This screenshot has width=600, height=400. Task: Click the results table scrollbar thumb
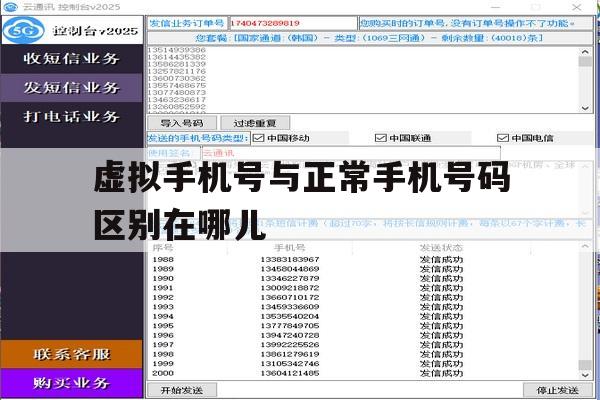[x=585, y=365]
